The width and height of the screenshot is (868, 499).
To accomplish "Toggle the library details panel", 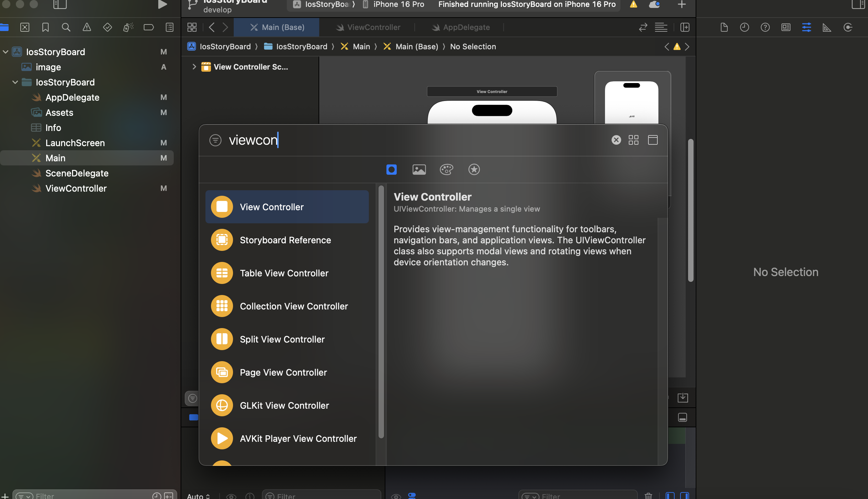I will coord(653,140).
